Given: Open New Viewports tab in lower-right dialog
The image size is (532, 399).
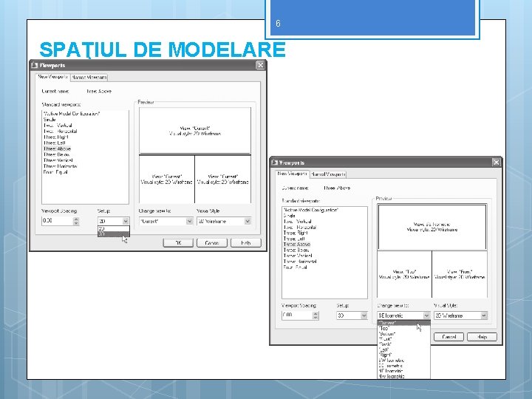Looking at the screenshot, I should click(292, 174).
